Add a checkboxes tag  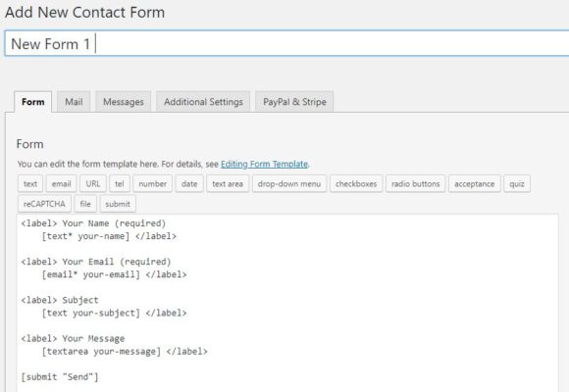coord(356,184)
